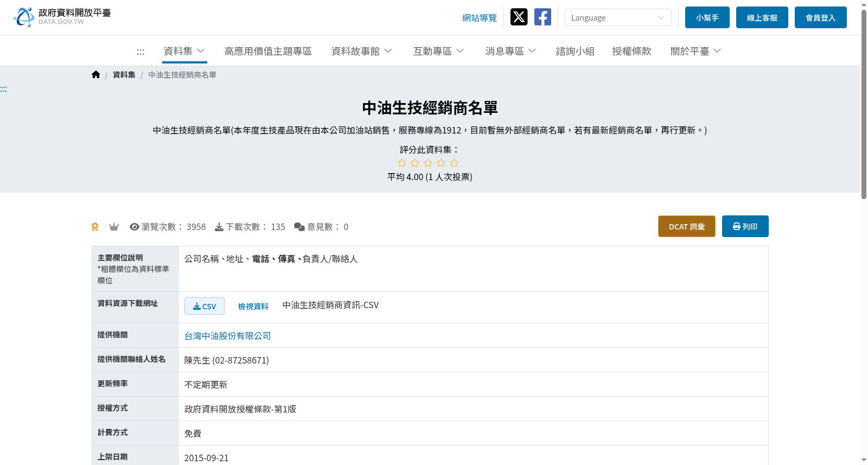Click the 評分此資料集 label
Screen dimensions: 868x465
tap(430, 150)
